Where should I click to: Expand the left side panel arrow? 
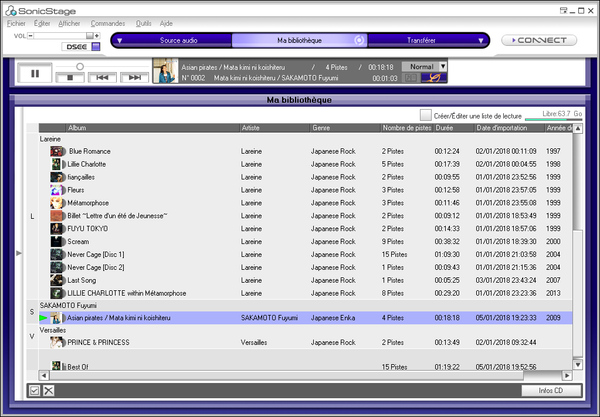click(19, 254)
